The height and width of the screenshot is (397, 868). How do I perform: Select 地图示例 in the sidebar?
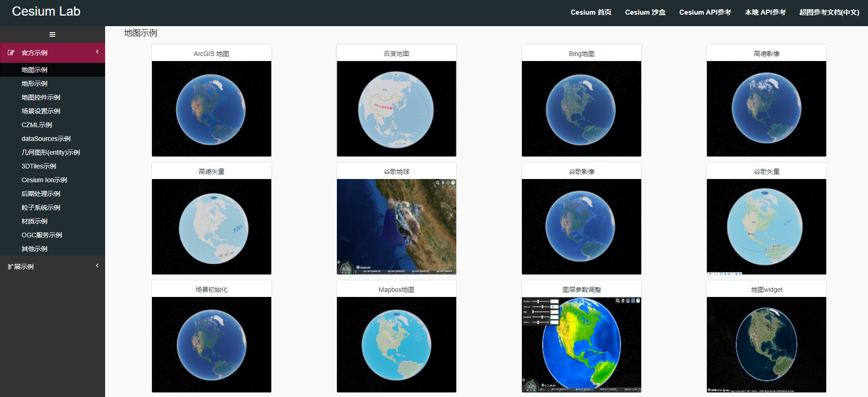(x=34, y=70)
